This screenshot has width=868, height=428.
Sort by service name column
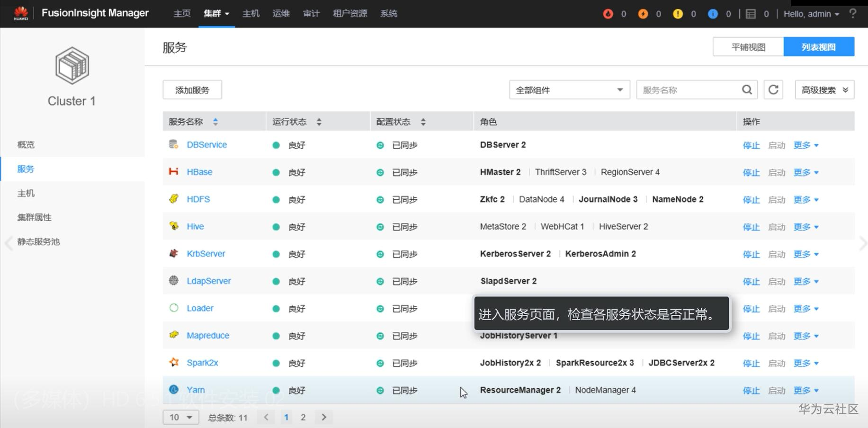pos(215,122)
